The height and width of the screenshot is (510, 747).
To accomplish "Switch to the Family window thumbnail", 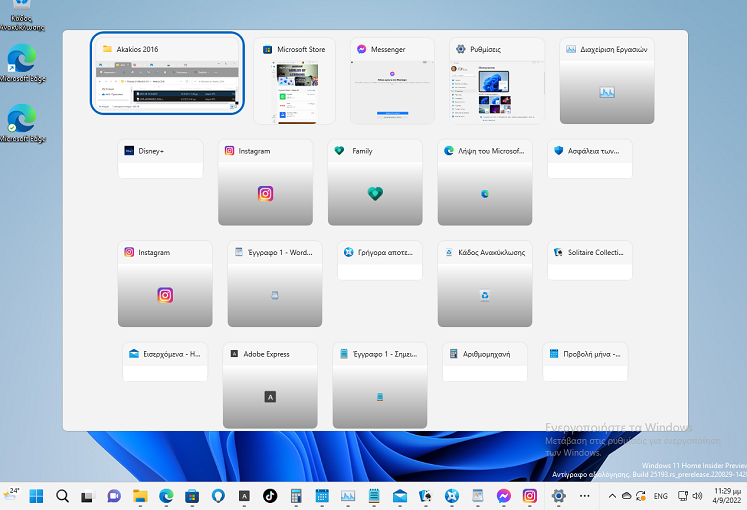I will [x=375, y=182].
